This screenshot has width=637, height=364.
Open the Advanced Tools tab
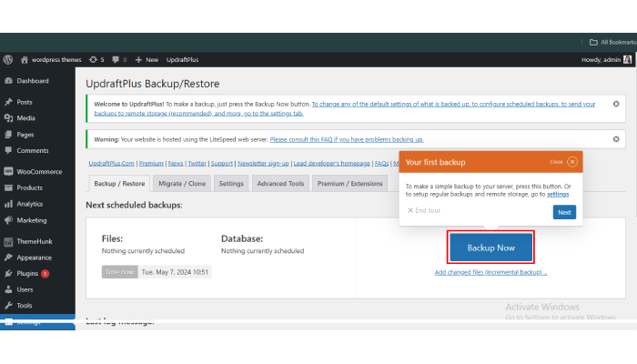[280, 184]
